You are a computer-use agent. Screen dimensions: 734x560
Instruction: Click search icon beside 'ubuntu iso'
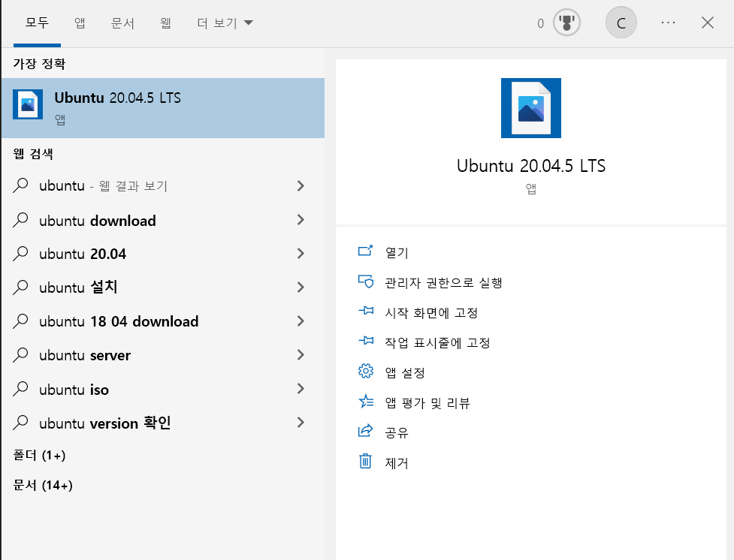tap(20, 389)
